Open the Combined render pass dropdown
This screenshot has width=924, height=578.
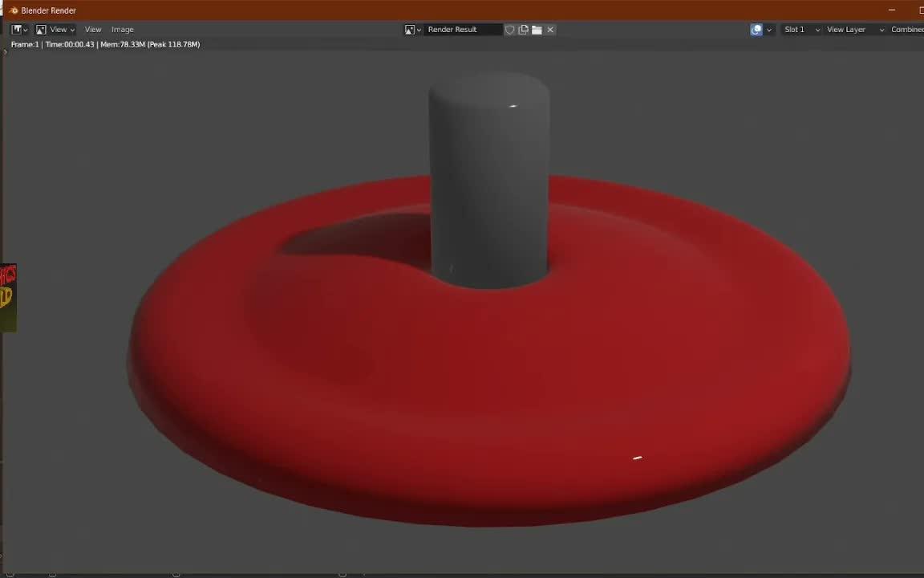point(907,29)
